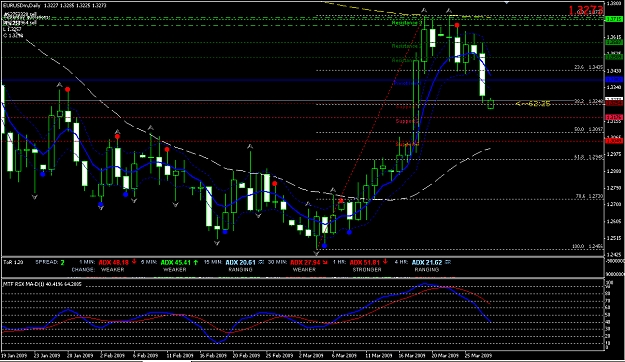Click the red down arrow beside ADX 51.81
The image size is (625, 362).
click(x=385, y=262)
